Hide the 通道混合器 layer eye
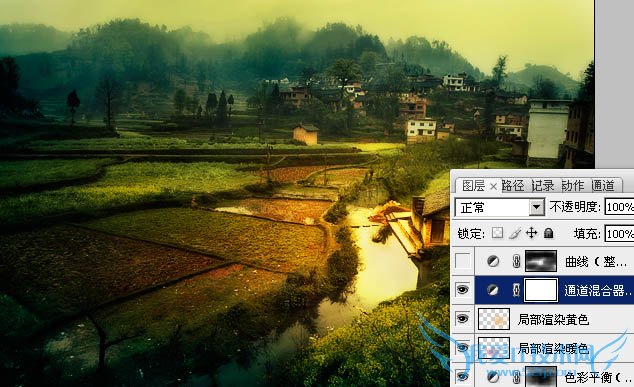Image resolution: width=634 pixels, height=387 pixels. pos(463,290)
